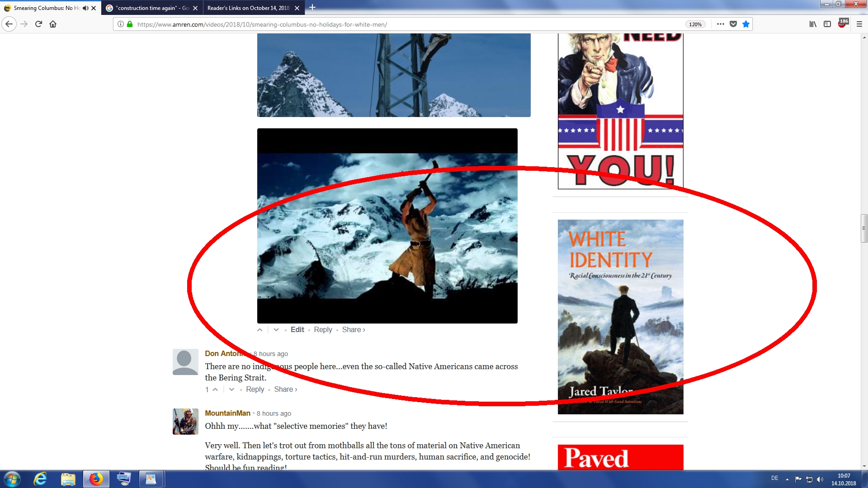
Task: Show the sidebar panel
Action: pos(827,24)
